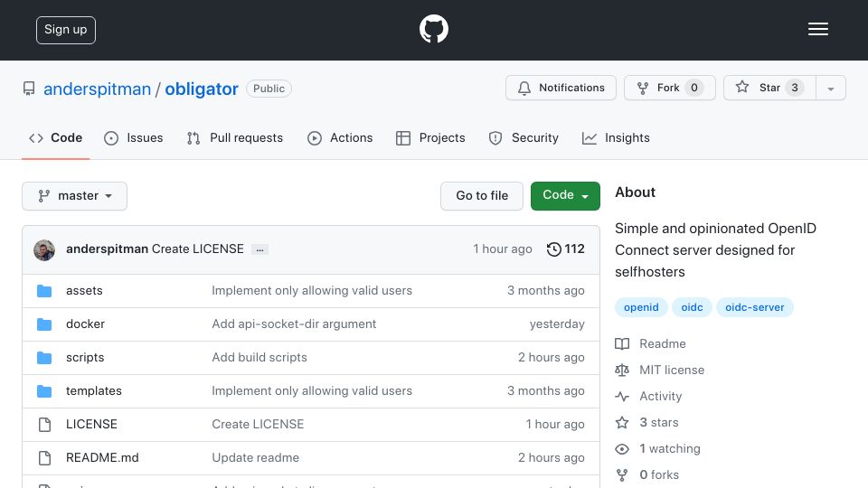Open the Projects tab
This screenshot has height=488, width=868.
pos(430,137)
